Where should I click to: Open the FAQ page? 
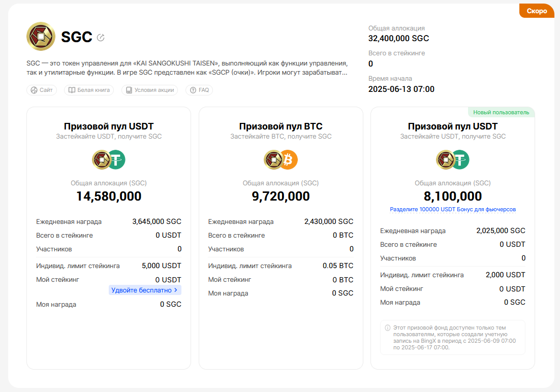point(199,90)
